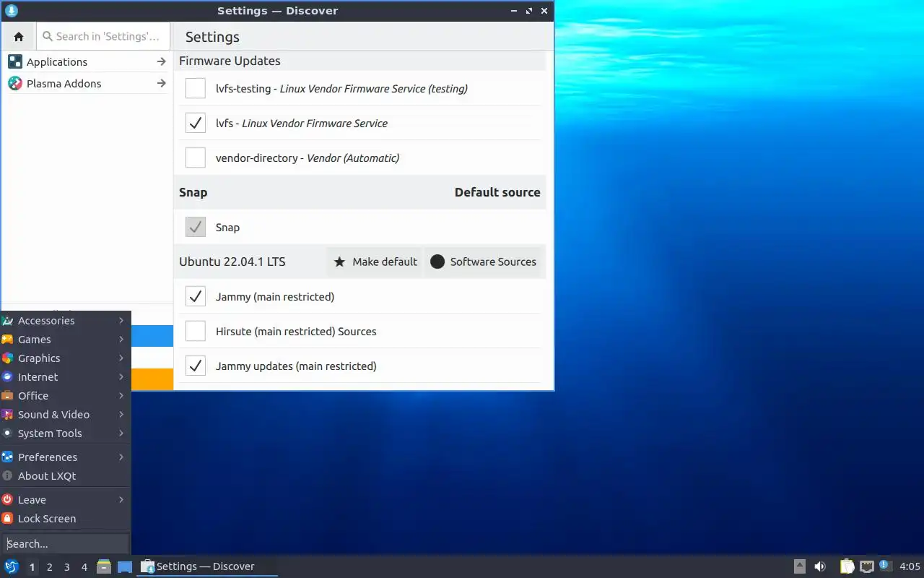Select Settings — Discover taskbar entry
Screen dimensions: 924x578
coord(208,566)
